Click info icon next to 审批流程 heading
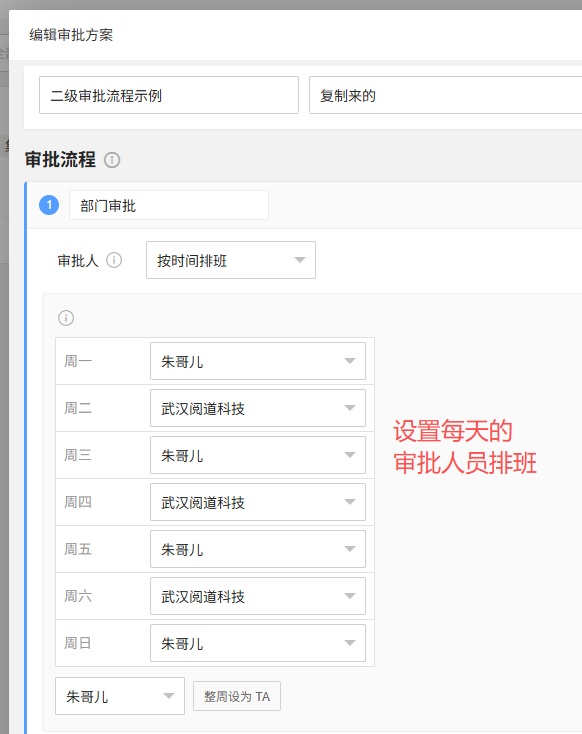 click(x=112, y=160)
